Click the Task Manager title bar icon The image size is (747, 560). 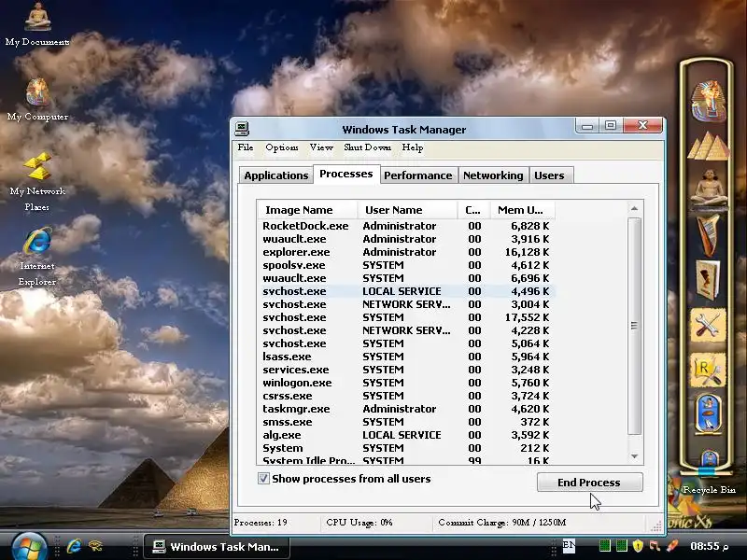[242, 129]
